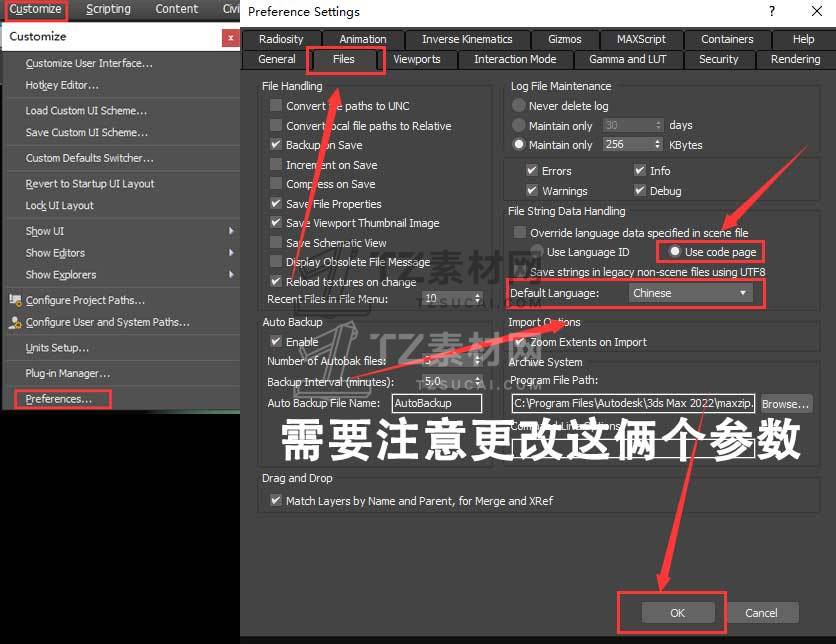This screenshot has width=836, height=644.
Task: Open the Viewports tab
Action: click(x=417, y=59)
